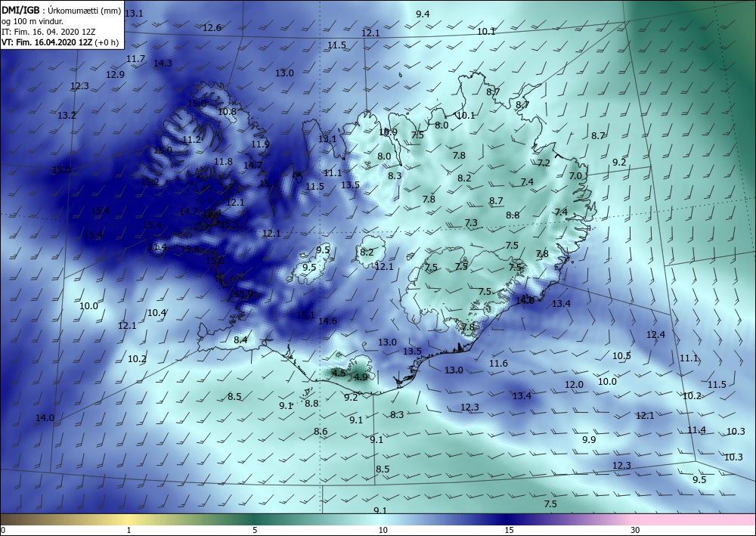
Task: Click the '0' label on the color scale
Action: pyautogui.click(x=3, y=531)
